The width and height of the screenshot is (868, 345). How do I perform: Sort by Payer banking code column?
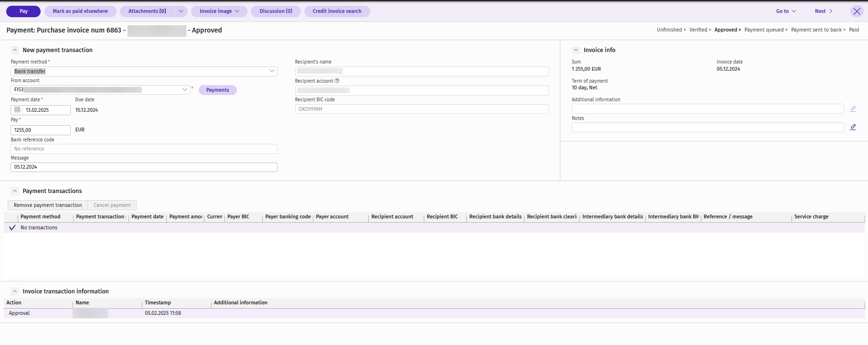click(288, 217)
